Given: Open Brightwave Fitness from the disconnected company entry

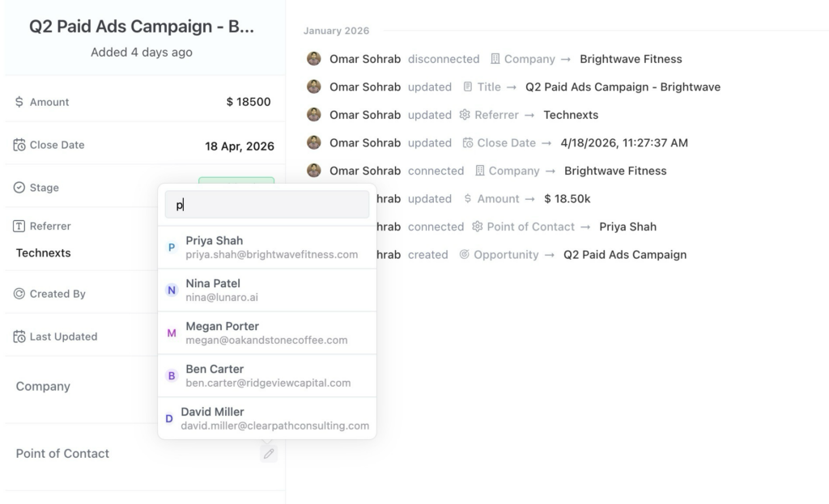Looking at the screenshot, I should point(631,59).
